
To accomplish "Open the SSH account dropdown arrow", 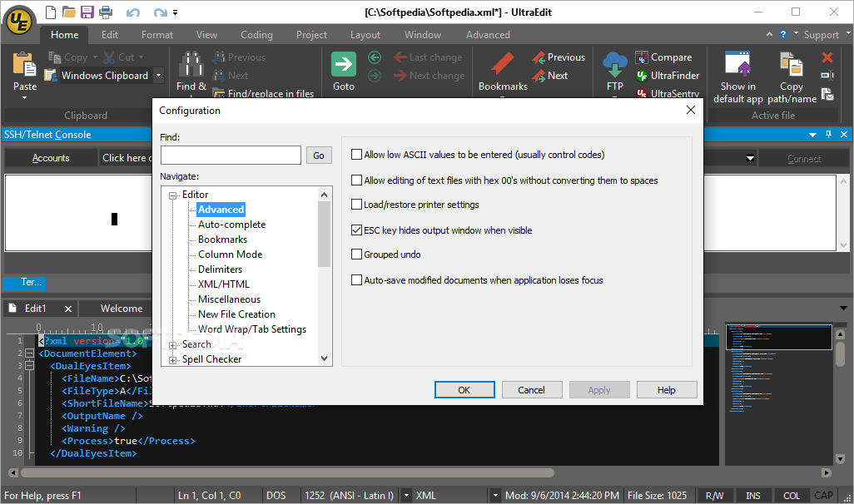I will pos(750,158).
